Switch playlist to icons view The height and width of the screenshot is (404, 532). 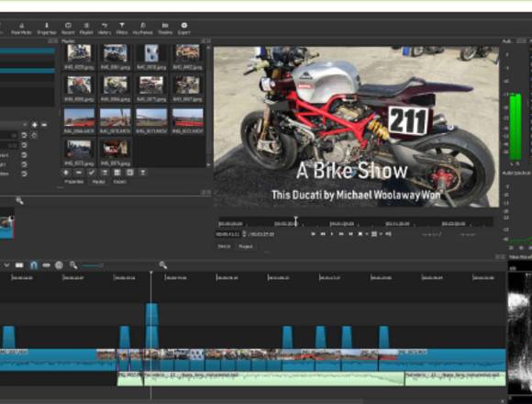129,173
